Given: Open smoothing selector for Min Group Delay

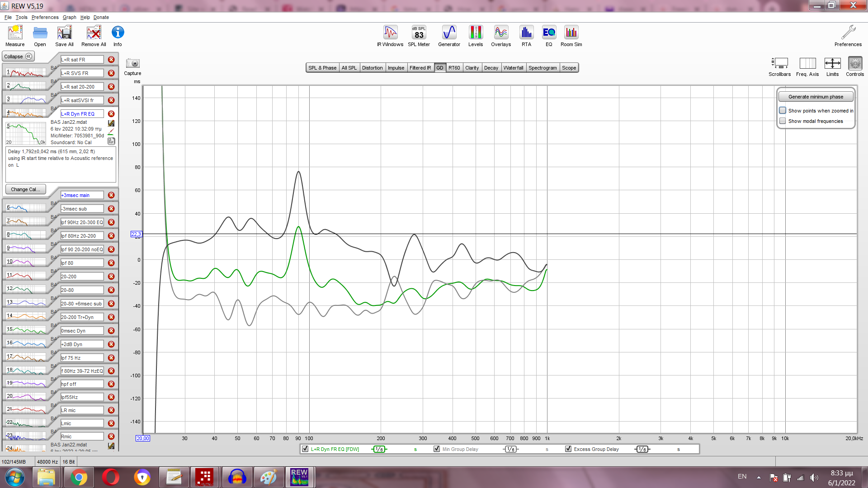Looking at the screenshot, I should [x=511, y=449].
